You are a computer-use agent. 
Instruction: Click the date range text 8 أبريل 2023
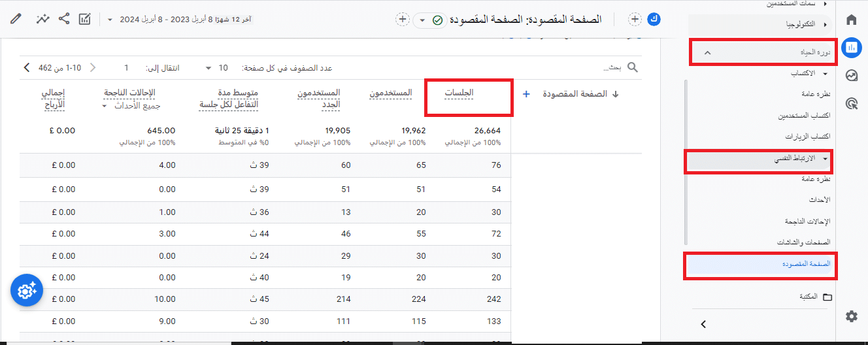coord(186,20)
